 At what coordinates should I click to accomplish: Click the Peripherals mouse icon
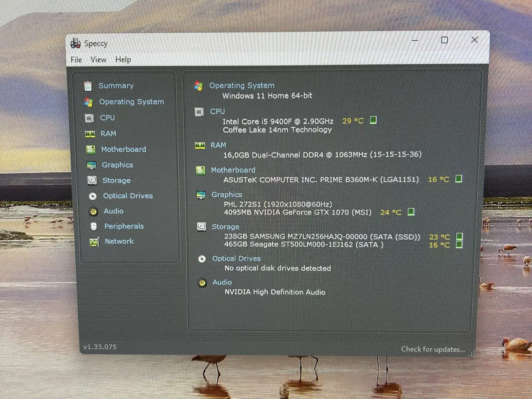tap(94, 227)
